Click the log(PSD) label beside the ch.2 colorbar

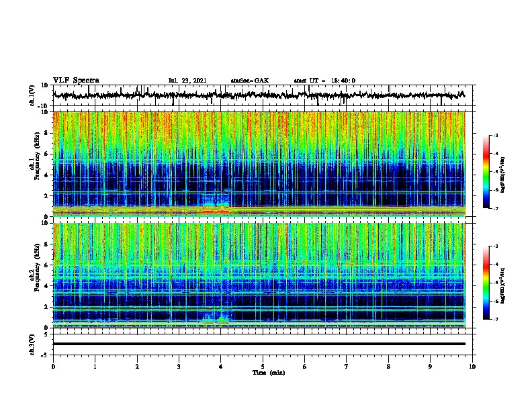click(x=502, y=285)
